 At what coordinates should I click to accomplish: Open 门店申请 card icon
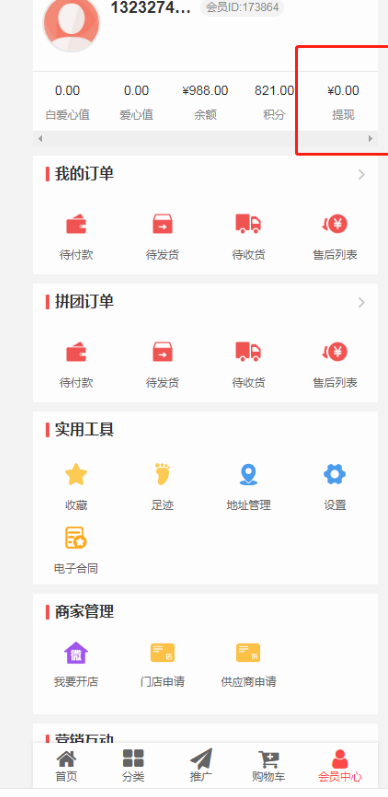tap(163, 653)
